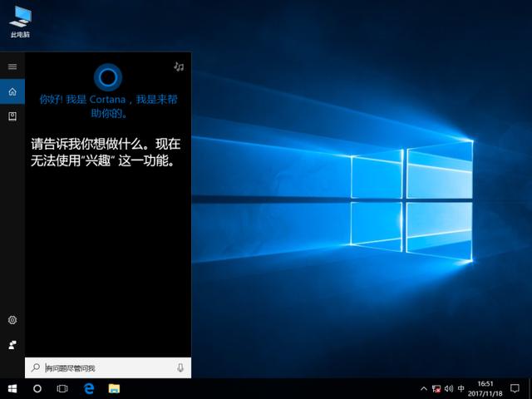532x399 pixels.
Task: Click the network status tray icon
Action: pyautogui.click(x=437, y=388)
